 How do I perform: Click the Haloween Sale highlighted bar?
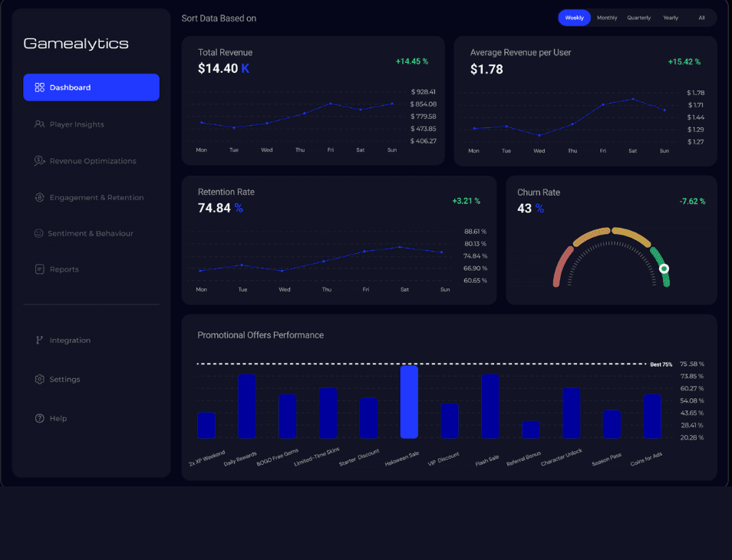tap(409, 402)
